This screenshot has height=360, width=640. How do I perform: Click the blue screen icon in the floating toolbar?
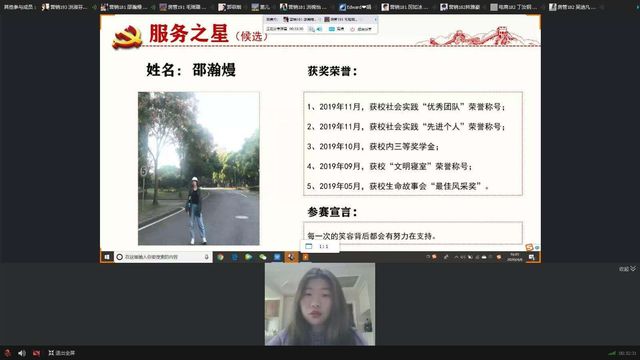(x=332, y=29)
